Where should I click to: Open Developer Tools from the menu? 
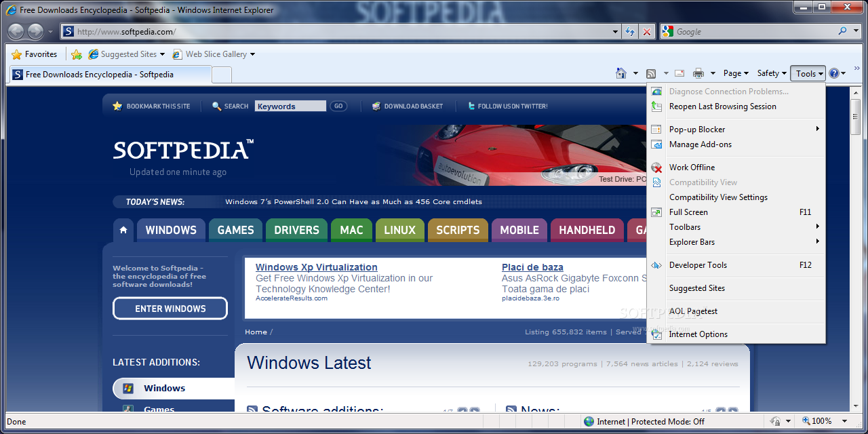[736, 265]
